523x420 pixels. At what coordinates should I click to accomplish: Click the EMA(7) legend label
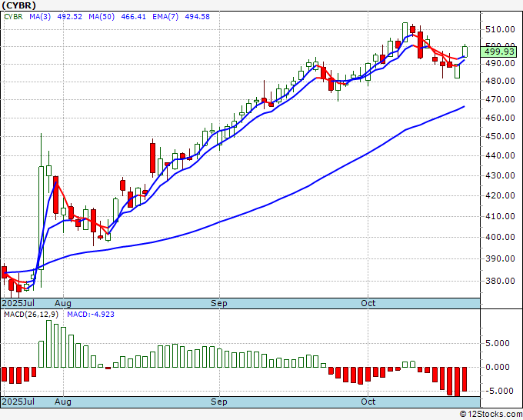pyautogui.click(x=165, y=16)
